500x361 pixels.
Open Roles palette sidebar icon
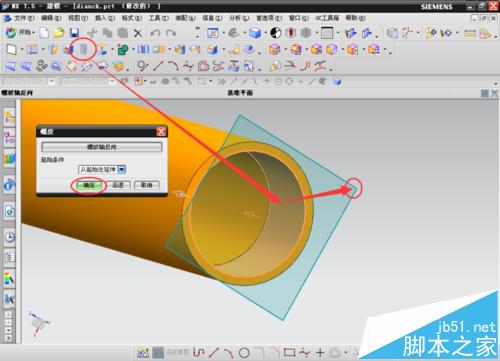tap(9, 279)
